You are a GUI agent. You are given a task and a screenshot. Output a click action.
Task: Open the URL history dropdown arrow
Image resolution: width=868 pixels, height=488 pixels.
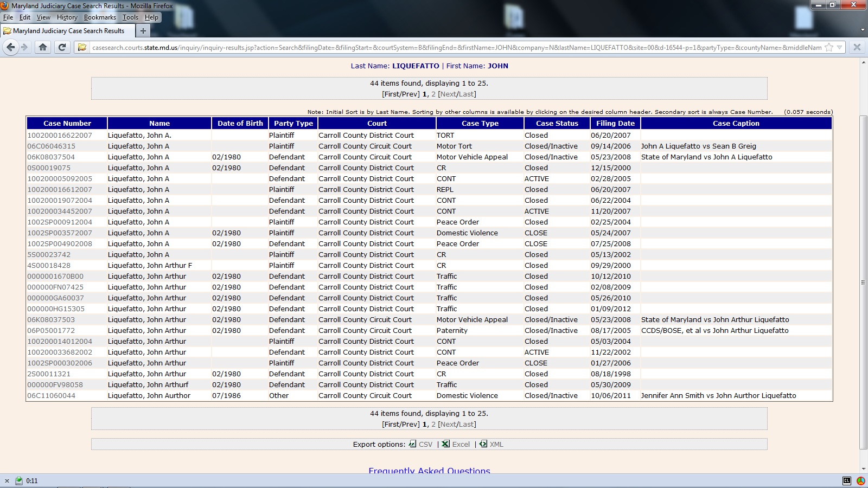tap(839, 47)
